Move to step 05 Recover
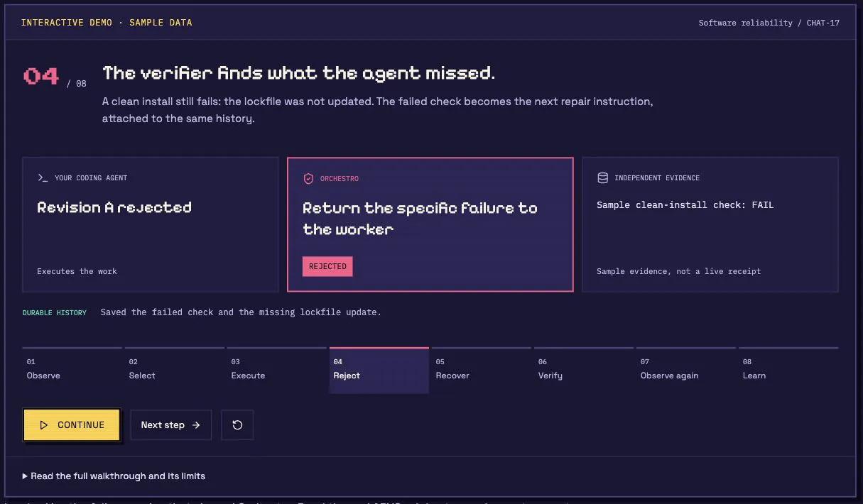The width and height of the screenshot is (863, 504). pyautogui.click(x=482, y=370)
